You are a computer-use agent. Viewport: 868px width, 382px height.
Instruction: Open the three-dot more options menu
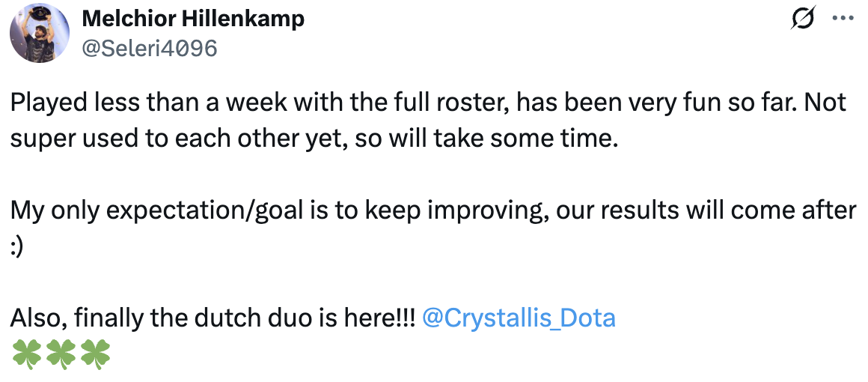coord(843,19)
